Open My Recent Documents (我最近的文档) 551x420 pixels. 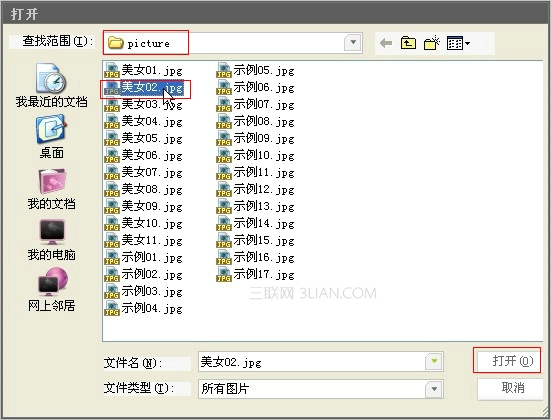pyautogui.click(x=51, y=85)
